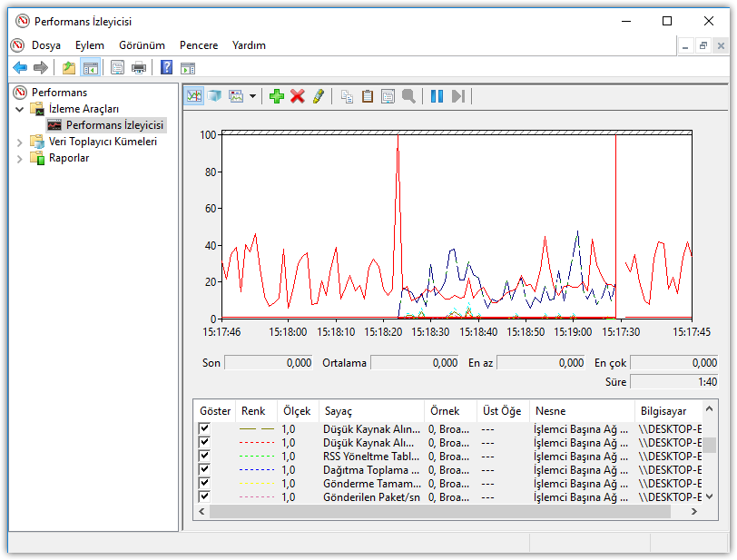The width and height of the screenshot is (737, 560).
Task: Open the graph Properties dialog icon
Action: [388, 95]
